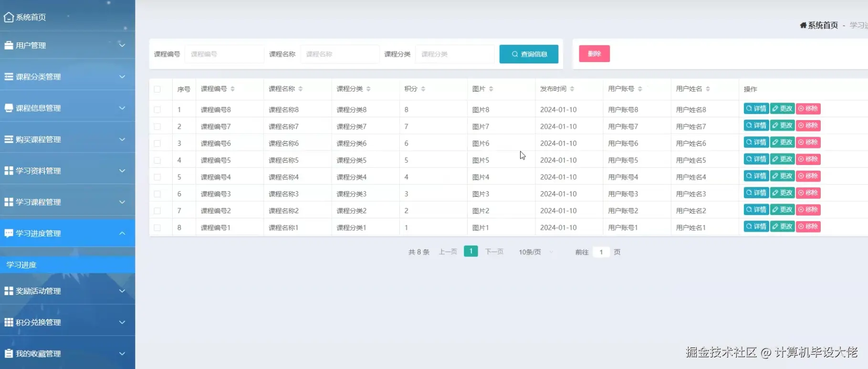Click 详情 for 课程编号1 row
This screenshot has height=369, width=868.
756,226
